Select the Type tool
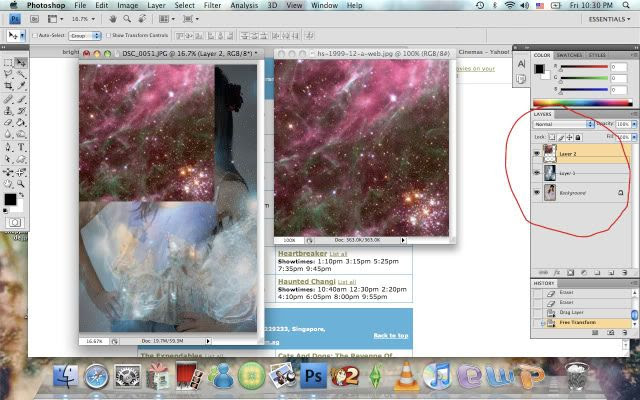The image size is (640, 400). 20,147
